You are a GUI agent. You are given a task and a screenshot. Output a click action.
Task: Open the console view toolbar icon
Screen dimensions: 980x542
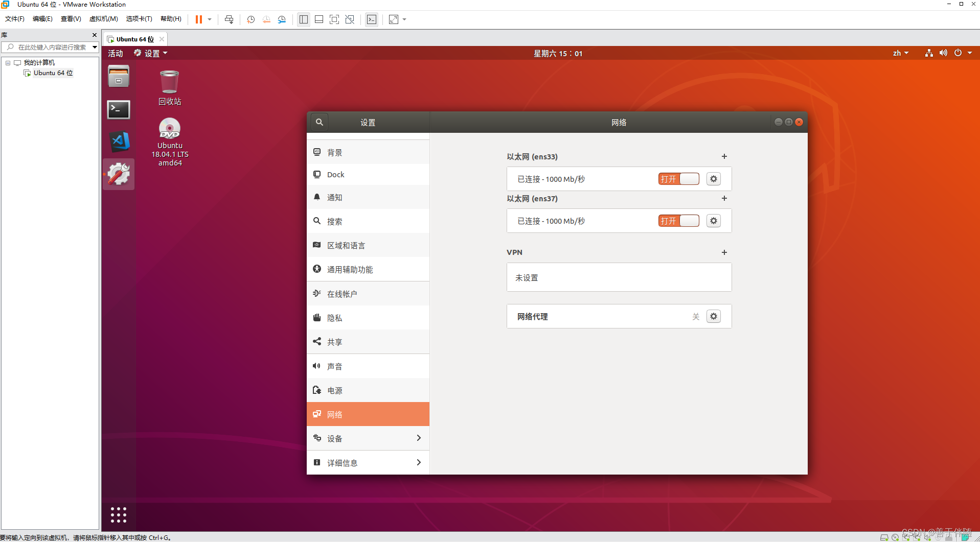point(372,19)
